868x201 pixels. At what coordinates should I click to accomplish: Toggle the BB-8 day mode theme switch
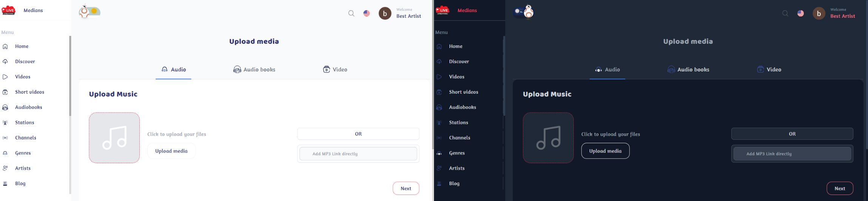90,12
